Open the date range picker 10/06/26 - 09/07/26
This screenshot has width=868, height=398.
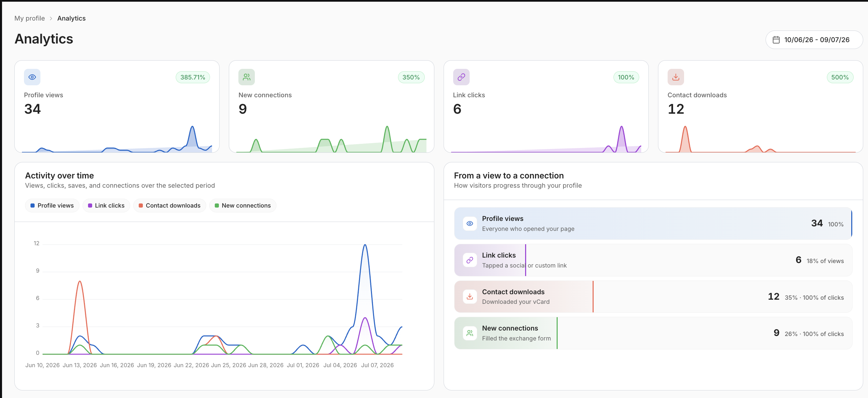pyautogui.click(x=814, y=40)
